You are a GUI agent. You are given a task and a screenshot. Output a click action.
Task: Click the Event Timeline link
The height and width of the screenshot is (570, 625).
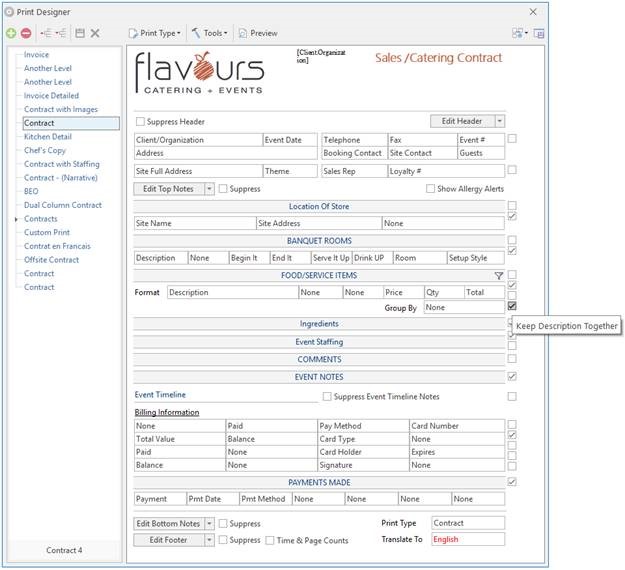(160, 395)
